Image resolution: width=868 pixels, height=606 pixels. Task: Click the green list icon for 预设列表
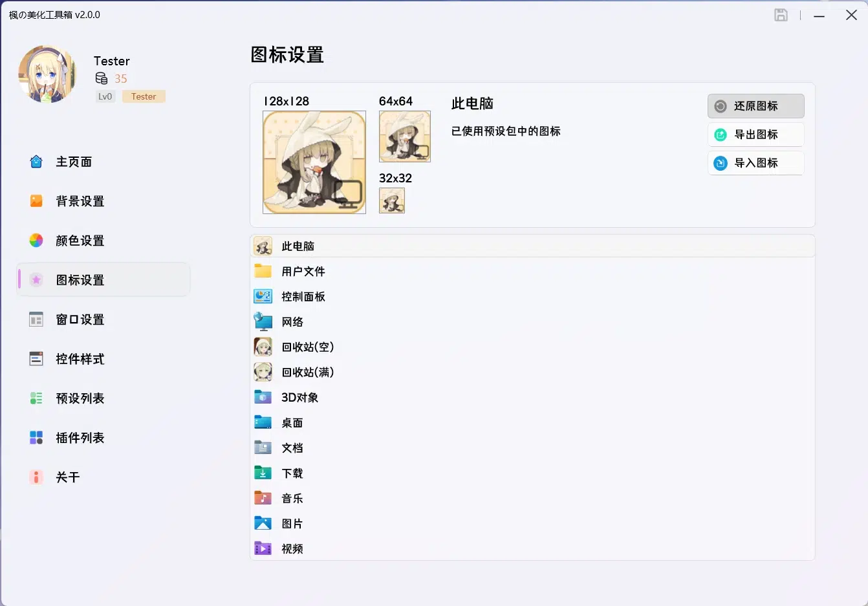tap(36, 398)
